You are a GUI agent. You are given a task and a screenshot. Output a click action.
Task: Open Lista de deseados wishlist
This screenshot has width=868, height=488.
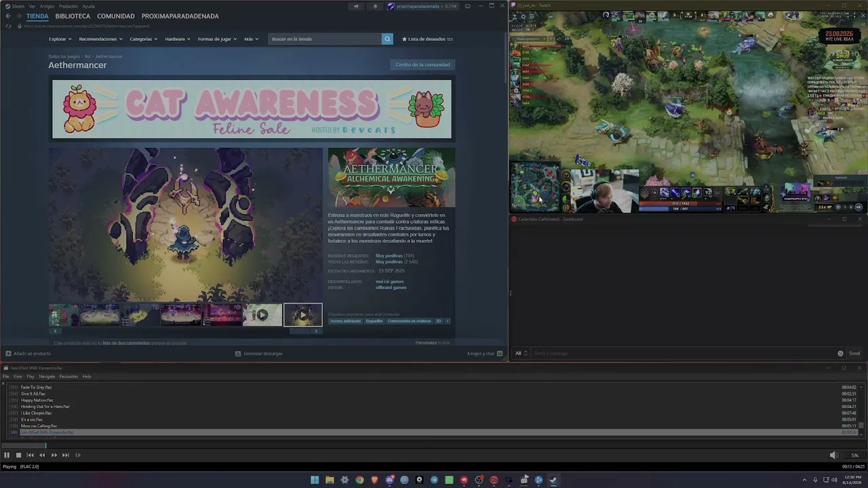click(x=427, y=39)
